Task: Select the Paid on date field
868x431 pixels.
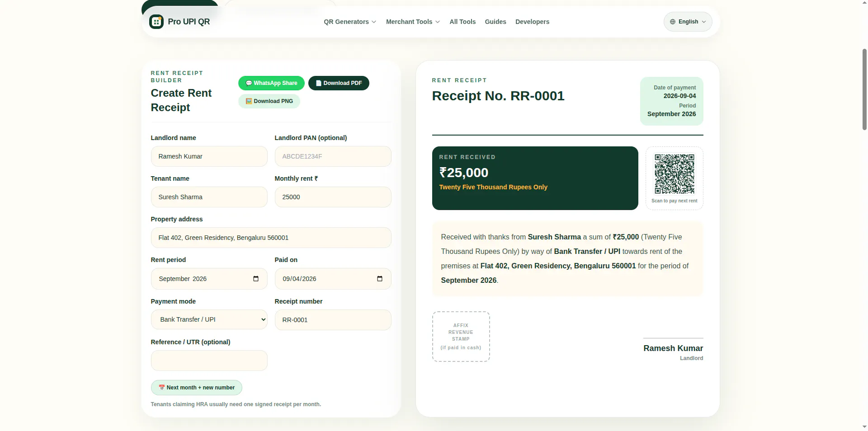Action: 333,279
